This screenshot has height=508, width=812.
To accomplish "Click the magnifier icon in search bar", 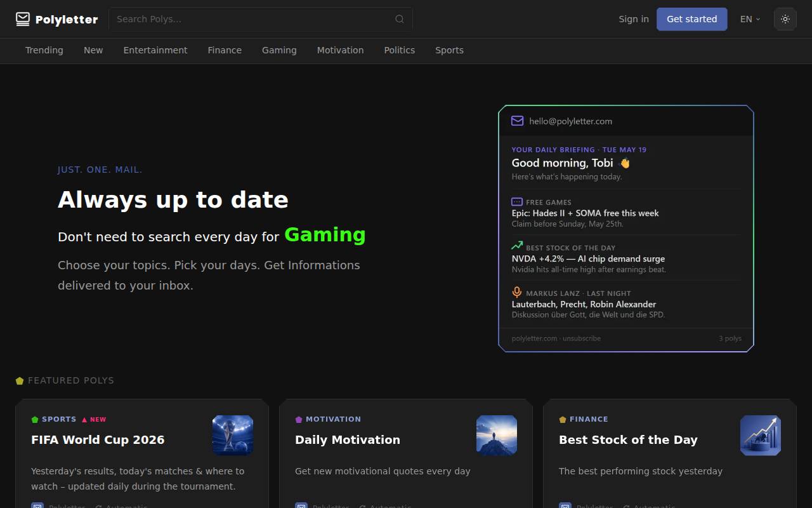I will click(400, 19).
